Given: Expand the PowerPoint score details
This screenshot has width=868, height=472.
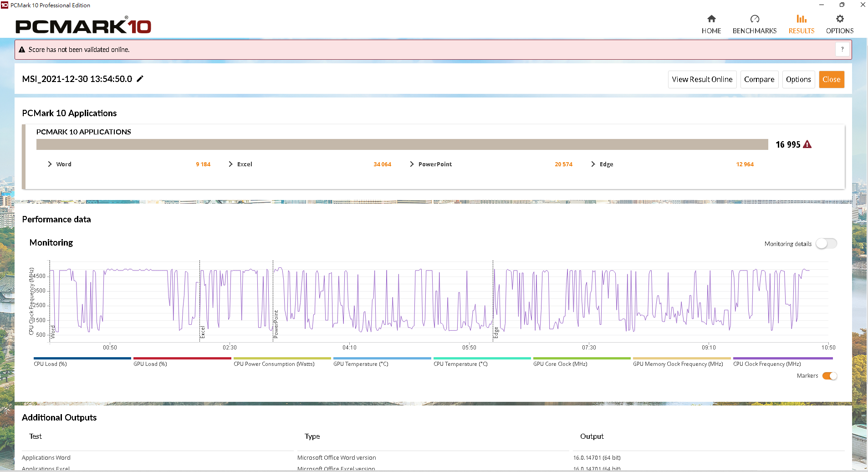Looking at the screenshot, I should (x=412, y=164).
